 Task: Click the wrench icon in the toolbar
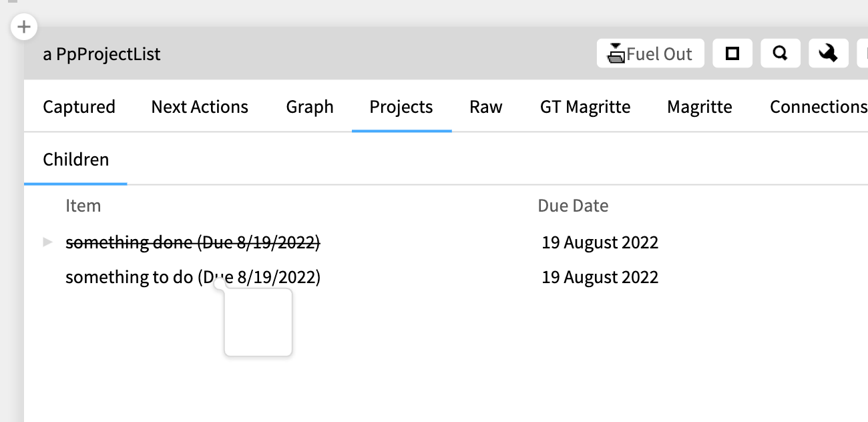click(x=828, y=53)
